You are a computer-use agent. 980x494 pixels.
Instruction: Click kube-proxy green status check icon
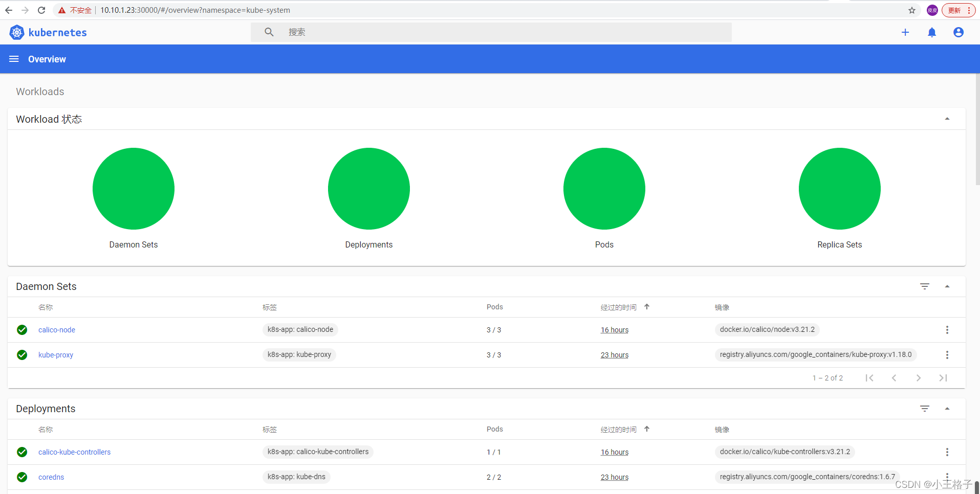tap(22, 355)
